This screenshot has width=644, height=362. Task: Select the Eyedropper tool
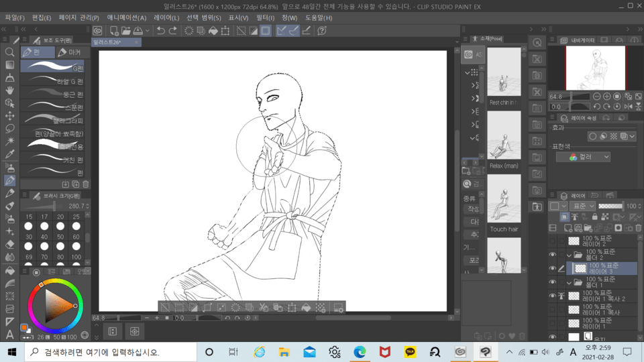pos(9,154)
